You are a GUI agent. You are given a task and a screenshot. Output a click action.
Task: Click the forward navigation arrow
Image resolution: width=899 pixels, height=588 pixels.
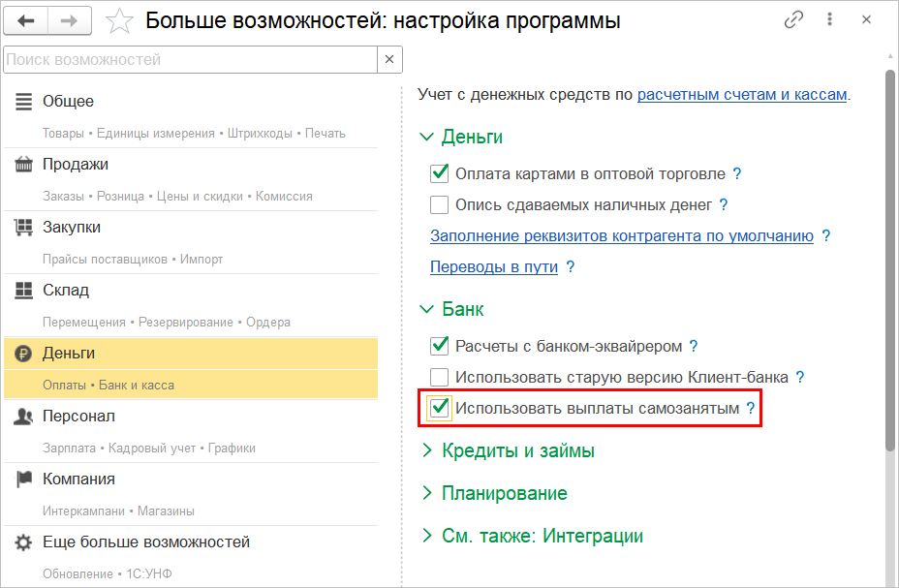coord(70,20)
